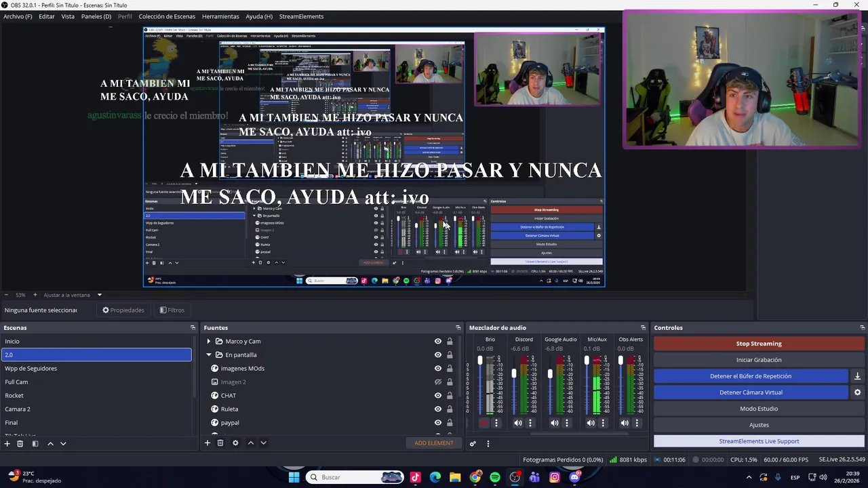Adjust the Google Audio volume slider
The width and height of the screenshot is (868, 488).
[x=550, y=373]
